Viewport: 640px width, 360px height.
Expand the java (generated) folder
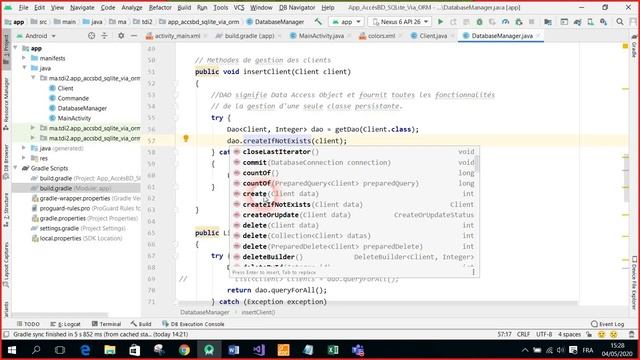[24, 148]
